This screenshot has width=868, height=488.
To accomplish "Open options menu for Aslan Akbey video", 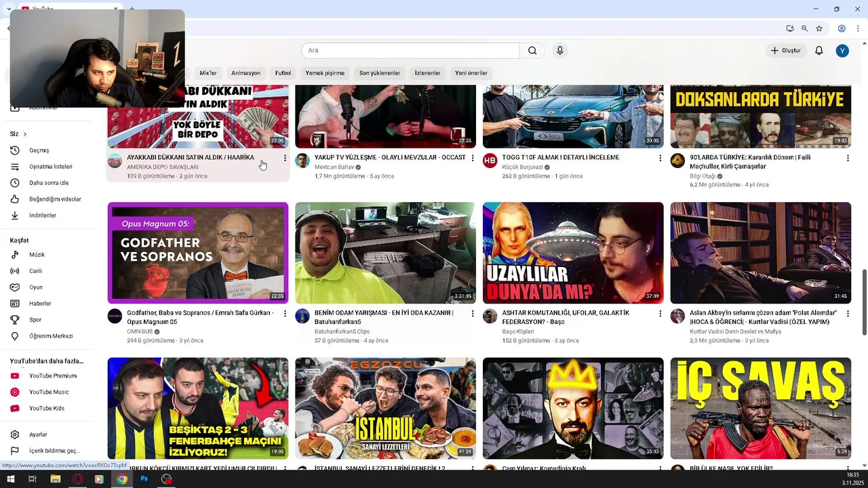I will [848, 314].
